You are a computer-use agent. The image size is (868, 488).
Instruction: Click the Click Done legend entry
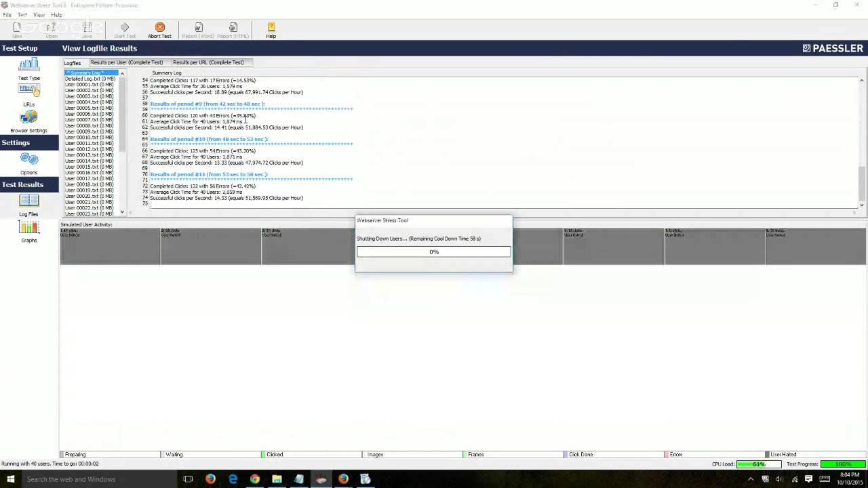point(614,454)
